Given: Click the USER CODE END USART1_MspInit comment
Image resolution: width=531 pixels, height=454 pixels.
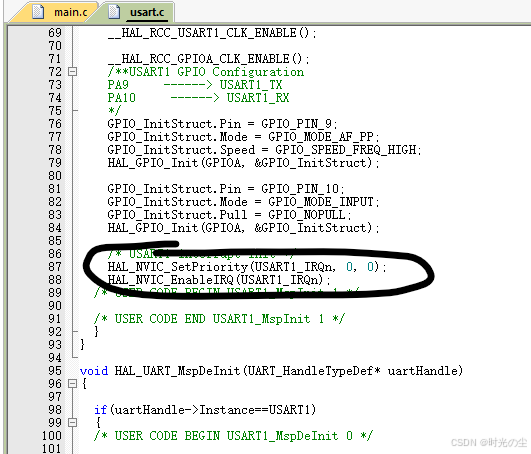Looking at the screenshot, I should [219, 319].
